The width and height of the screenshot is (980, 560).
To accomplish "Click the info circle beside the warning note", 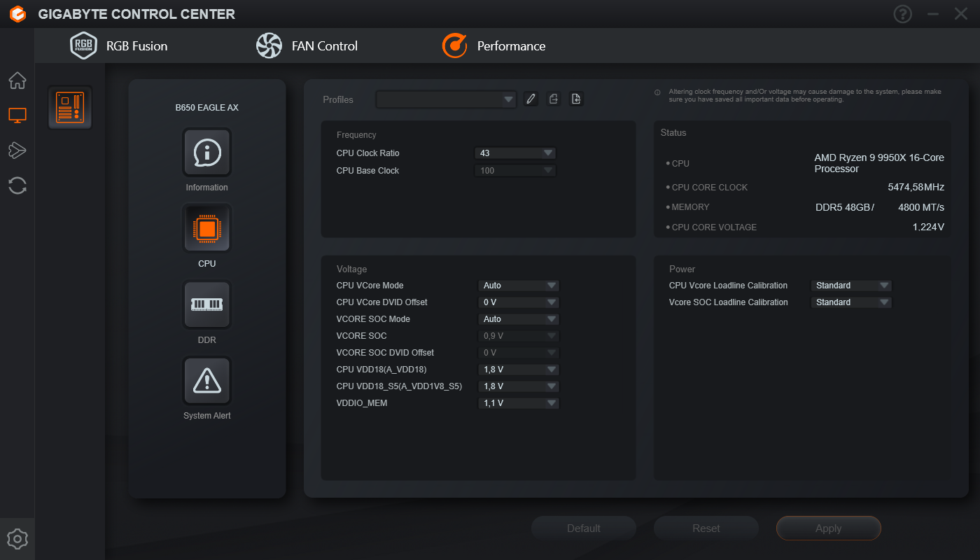I will pyautogui.click(x=657, y=92).
